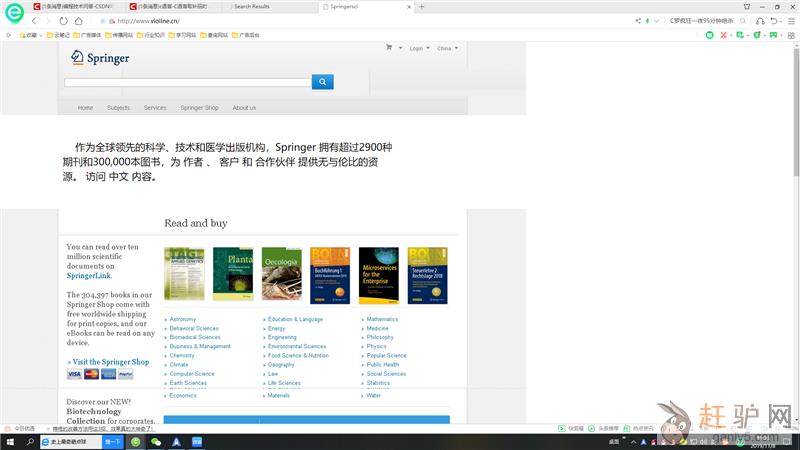Click the Springer logo
The image size is (800, 450).
(x=100, y=57)
